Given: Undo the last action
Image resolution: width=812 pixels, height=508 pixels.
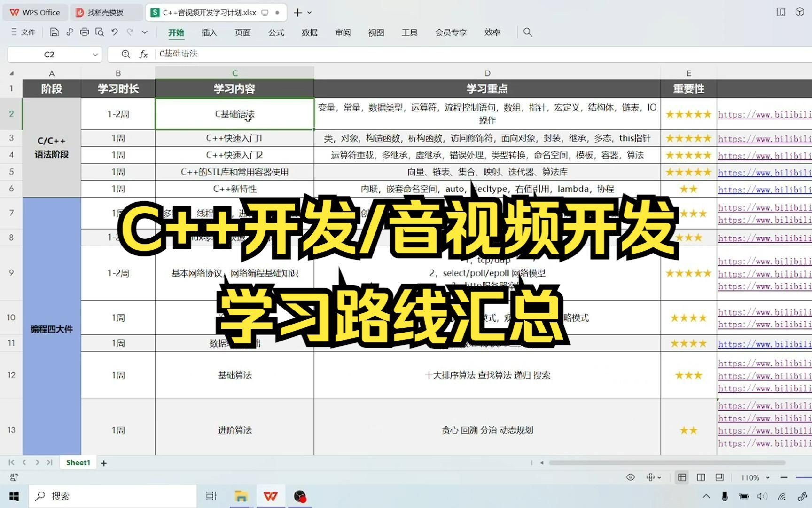Looking at the screenshot, I should [115, 32].
